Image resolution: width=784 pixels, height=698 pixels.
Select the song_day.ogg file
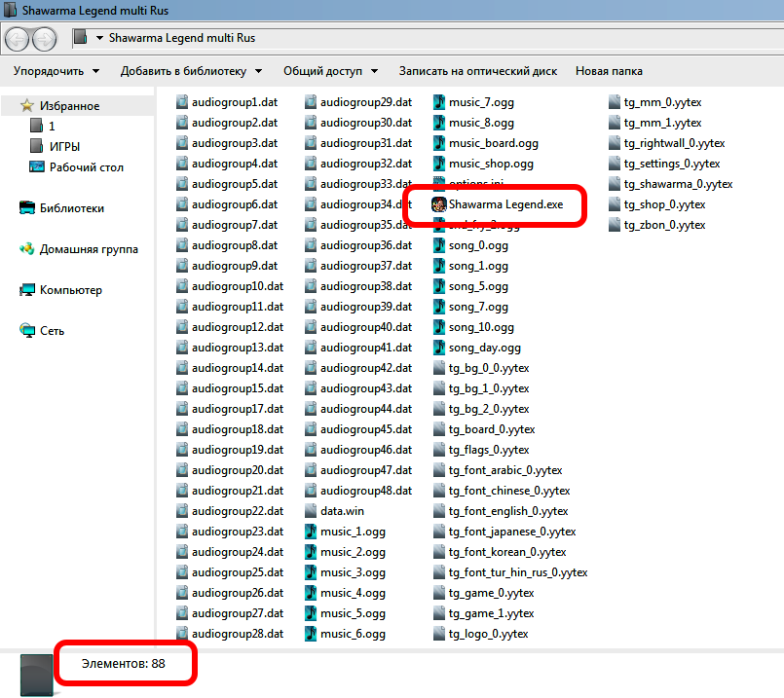484,348
